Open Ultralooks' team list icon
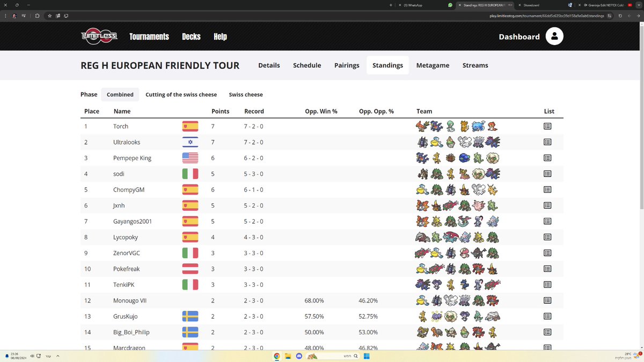The width and height of the screenshot is (644, 362). click(x=547, y=142)
